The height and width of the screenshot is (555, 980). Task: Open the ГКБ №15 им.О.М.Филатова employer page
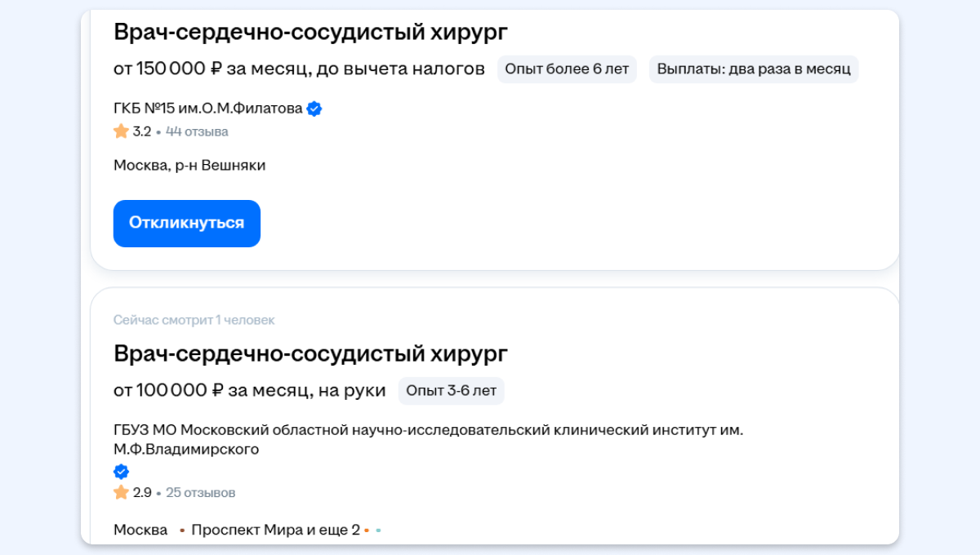coord(207,109)
